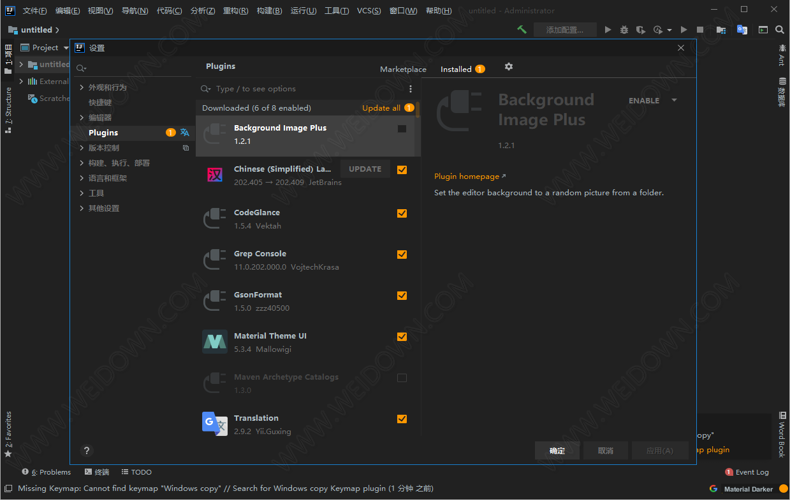Click the search everywhere magnifier icon

(779, 30)
